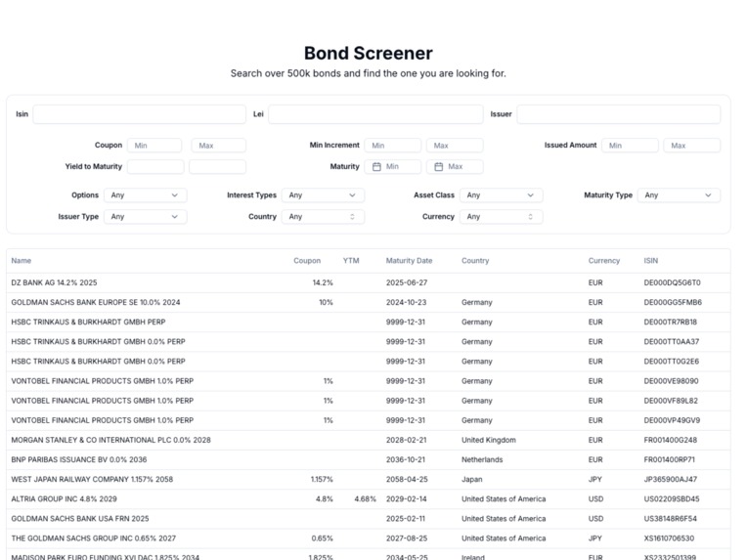Open the Options dropdown
The height and width of the screenshot is (560, 747).
point(146,195)
